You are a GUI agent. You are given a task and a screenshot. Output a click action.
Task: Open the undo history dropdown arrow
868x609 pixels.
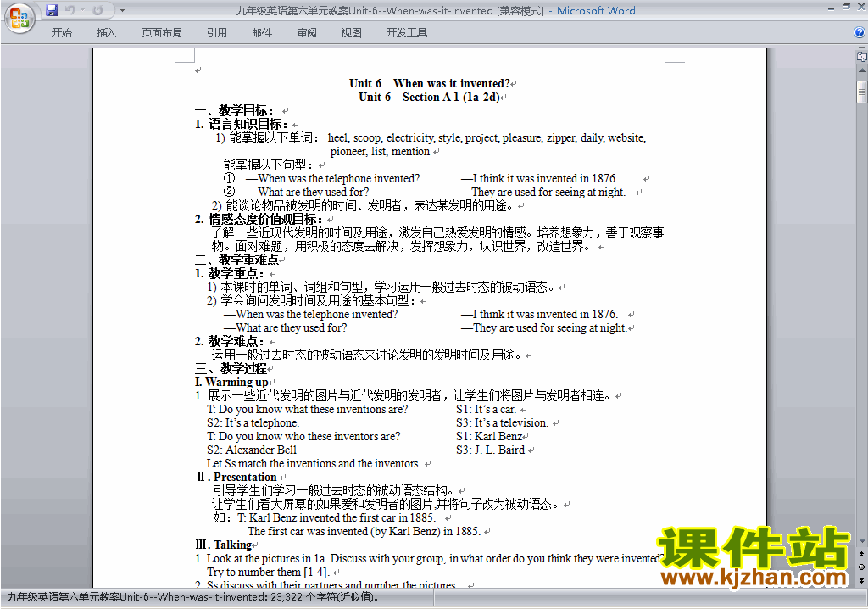tap(82, 10)
